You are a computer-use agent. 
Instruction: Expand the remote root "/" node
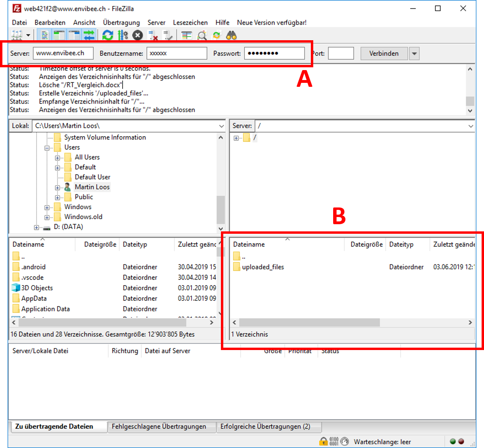click(x=236, y=138)
